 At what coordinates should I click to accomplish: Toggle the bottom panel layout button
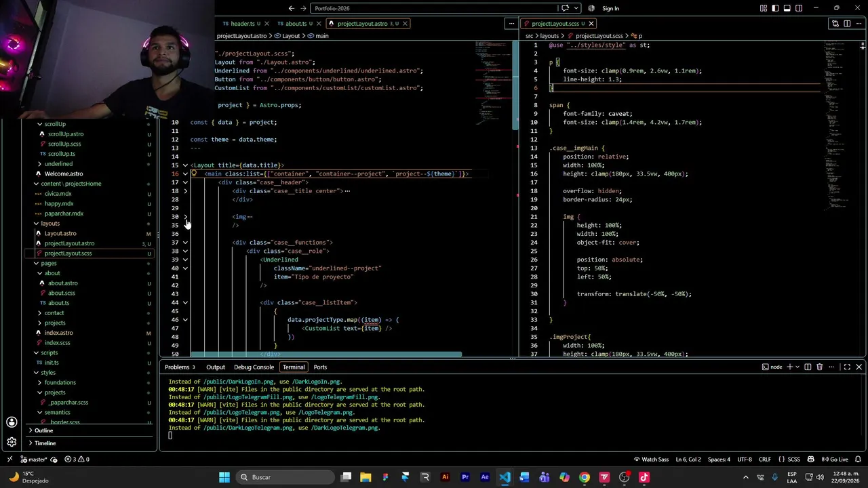[787, 8]
